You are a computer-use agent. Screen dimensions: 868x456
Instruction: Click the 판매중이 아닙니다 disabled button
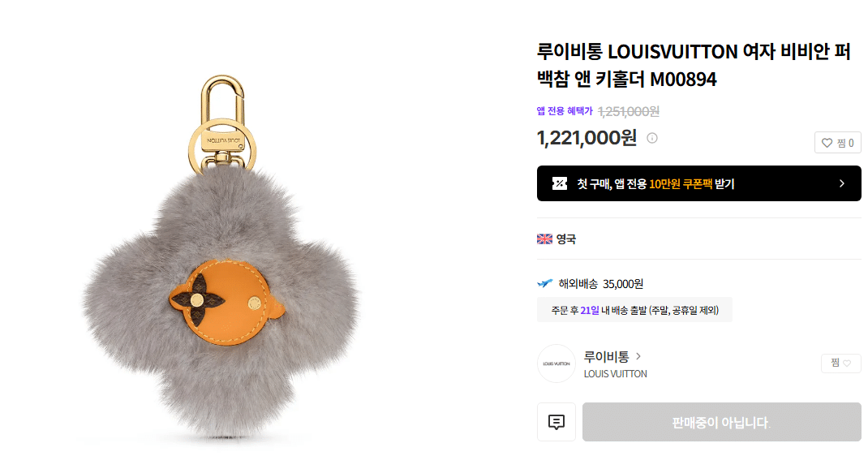point(721,422)
